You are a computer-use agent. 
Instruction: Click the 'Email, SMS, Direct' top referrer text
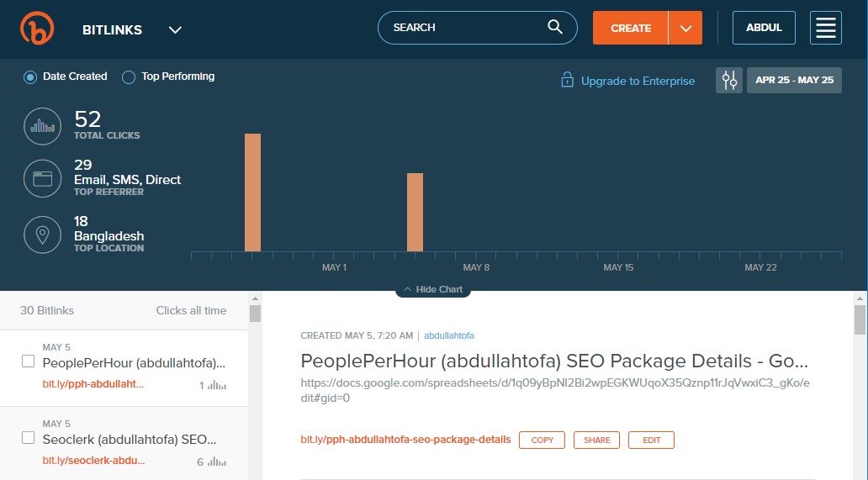pyautogui.click(x=127, y=180)
